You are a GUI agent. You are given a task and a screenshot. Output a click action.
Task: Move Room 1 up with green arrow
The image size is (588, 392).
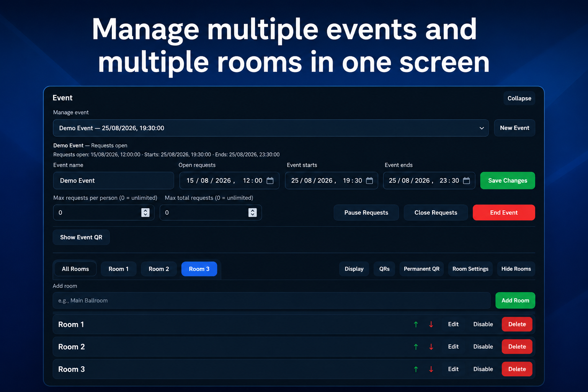coord(416,324)
